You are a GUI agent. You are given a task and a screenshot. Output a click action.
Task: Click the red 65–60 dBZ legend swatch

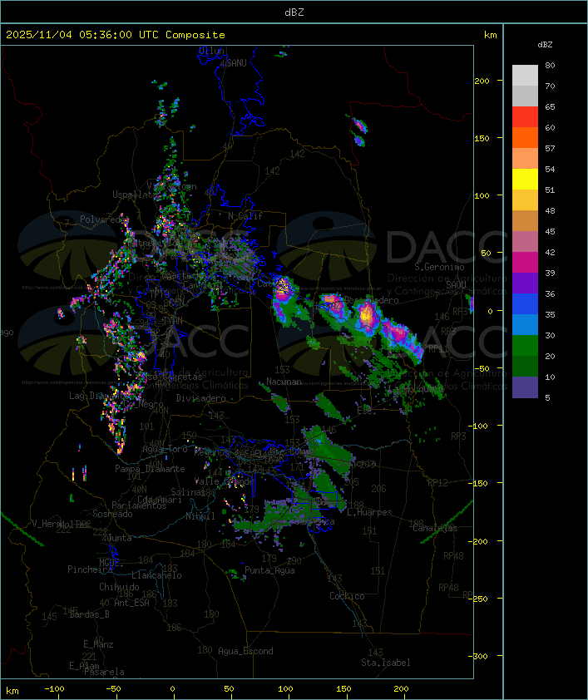pos(525,117)
